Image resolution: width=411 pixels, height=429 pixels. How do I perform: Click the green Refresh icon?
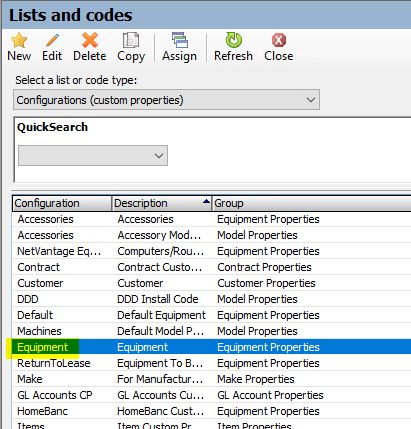point(234,40)
